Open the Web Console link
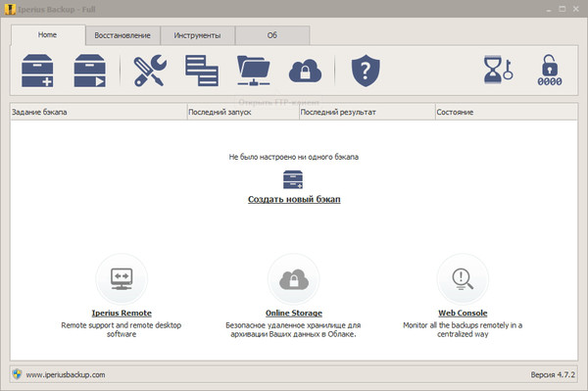The height and width of the screenshot is (391, 588). click(x=463, y=313)
